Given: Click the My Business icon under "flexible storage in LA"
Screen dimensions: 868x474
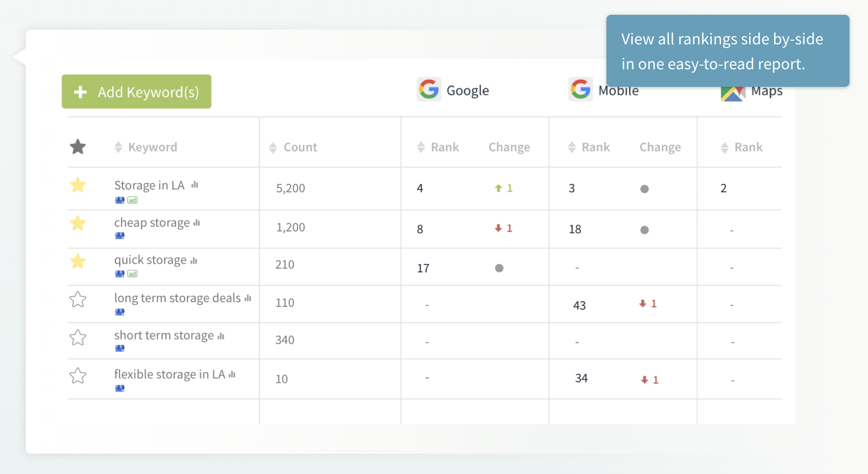Looking at the screenshot, I should pyautogui.click(x=120, y=388).
